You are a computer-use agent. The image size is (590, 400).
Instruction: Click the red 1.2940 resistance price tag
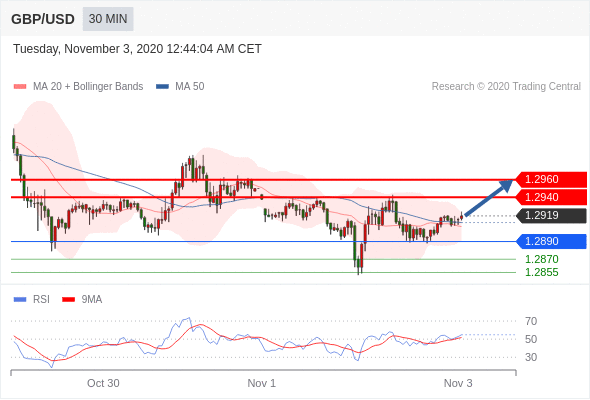pyautogui.click(x=551, y=197)
